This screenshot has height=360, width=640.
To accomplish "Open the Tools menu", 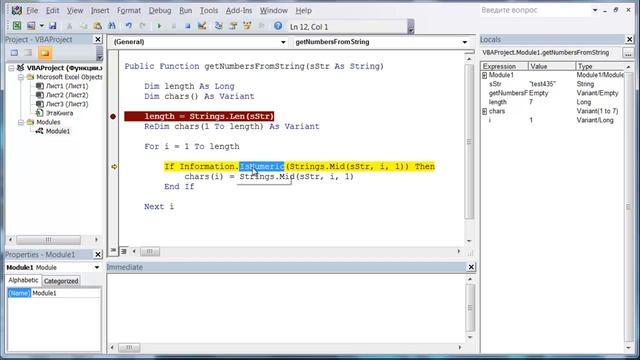I will [209, 11].
